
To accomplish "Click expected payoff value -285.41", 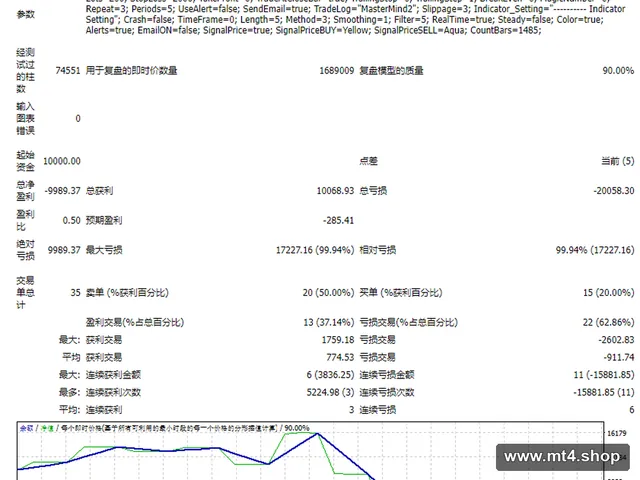I will point(338,220).
